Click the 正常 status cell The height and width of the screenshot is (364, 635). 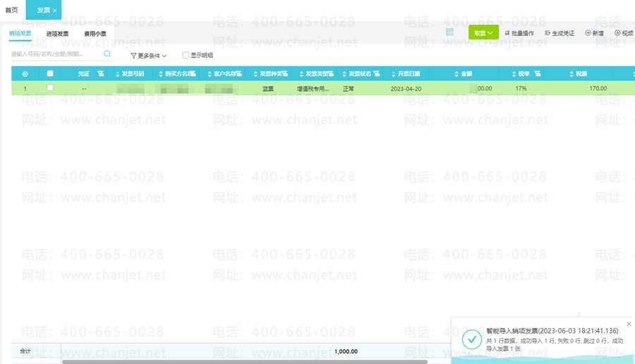click(x=349, y=89)
